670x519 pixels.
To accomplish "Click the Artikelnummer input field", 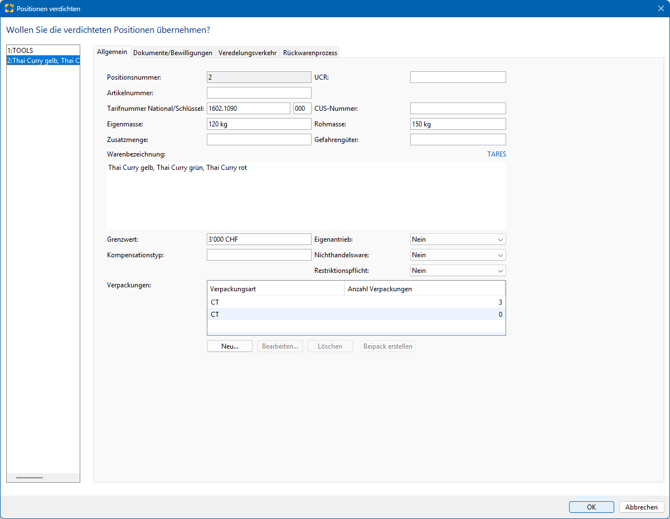I will [x=259, y=93].
